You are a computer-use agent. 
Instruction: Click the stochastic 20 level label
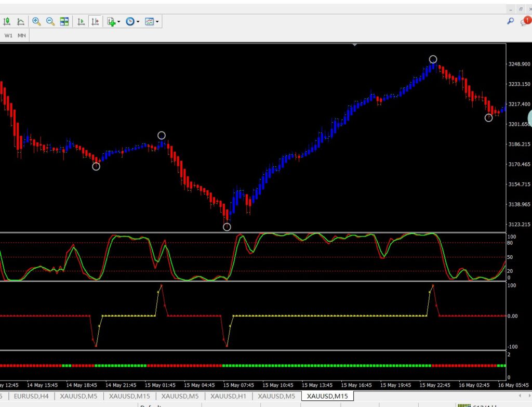coord(510,271)
